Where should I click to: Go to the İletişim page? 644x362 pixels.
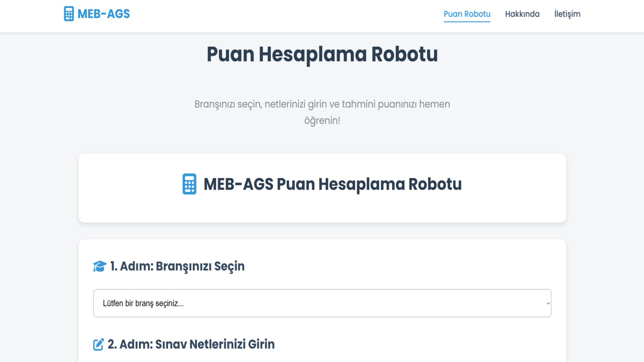coord(567,14)
